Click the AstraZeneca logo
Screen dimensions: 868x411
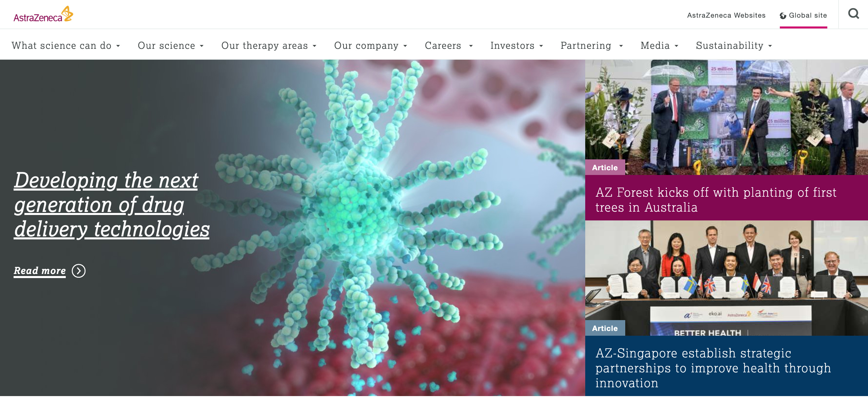(43, 14)
